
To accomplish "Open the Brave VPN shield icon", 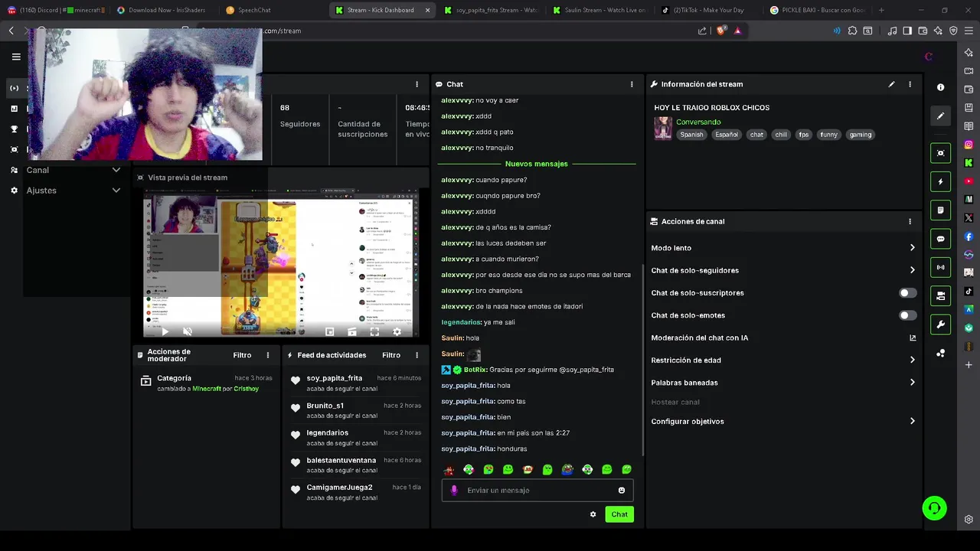I will pyautogui.click(x=953, y=31).
